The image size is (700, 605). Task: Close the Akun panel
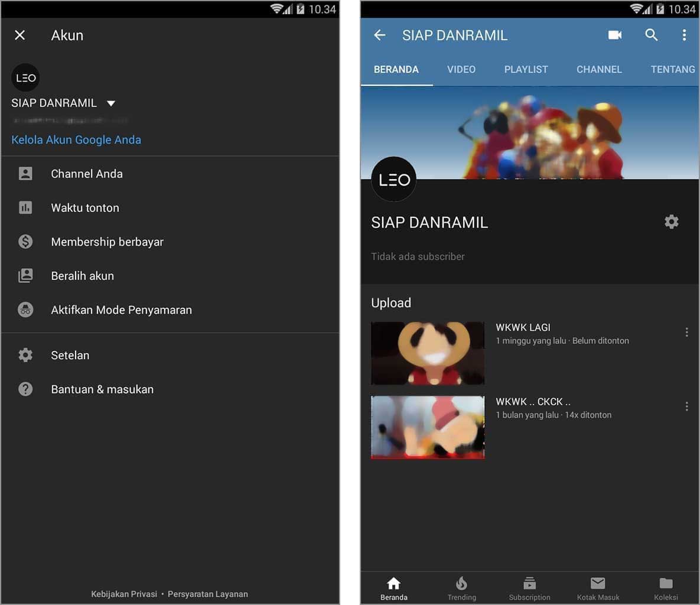[19, 35]
